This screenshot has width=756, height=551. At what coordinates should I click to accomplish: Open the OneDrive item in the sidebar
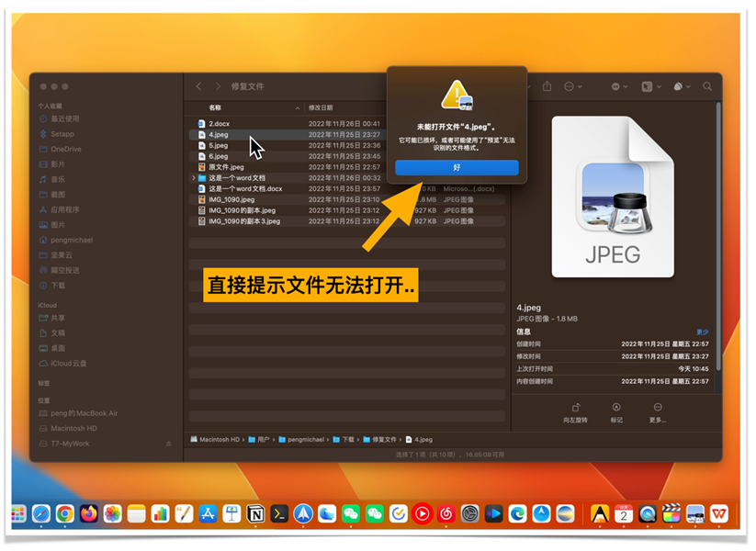pyautogui.click(x=67, y=150)
